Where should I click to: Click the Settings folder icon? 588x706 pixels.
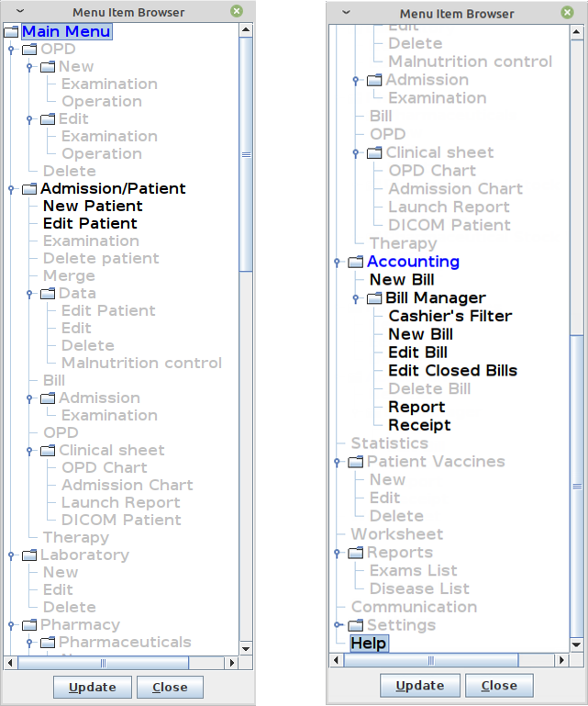[355, 625]
